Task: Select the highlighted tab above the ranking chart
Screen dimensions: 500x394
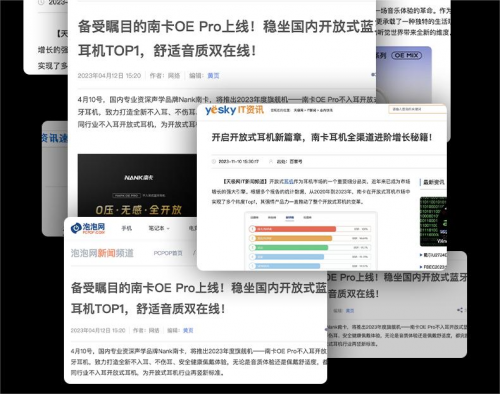Action: (x=290, y=218)
